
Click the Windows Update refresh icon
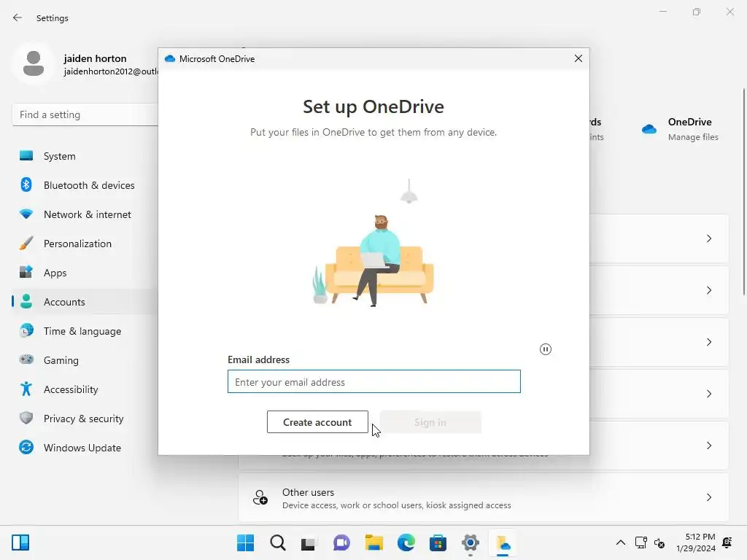point(26,447)
